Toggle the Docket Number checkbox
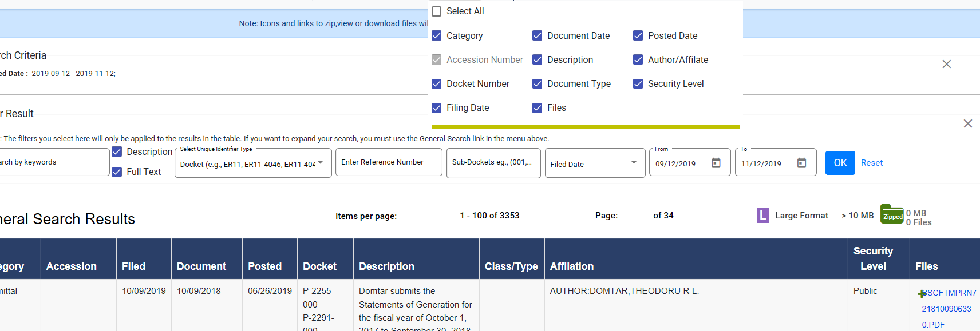 point(437,83)
